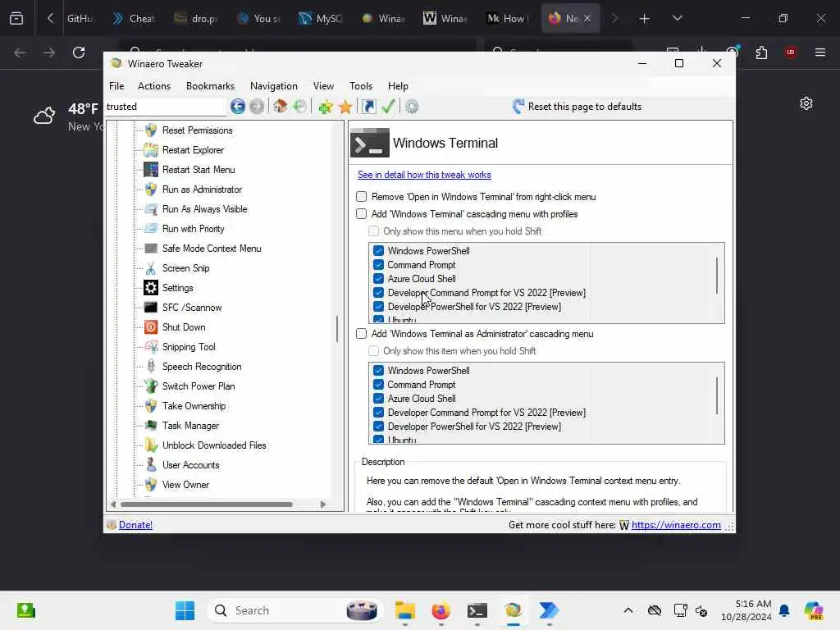Check Add 'Windows Terminal' cascading menu with profiles

[x=362, y=214]
